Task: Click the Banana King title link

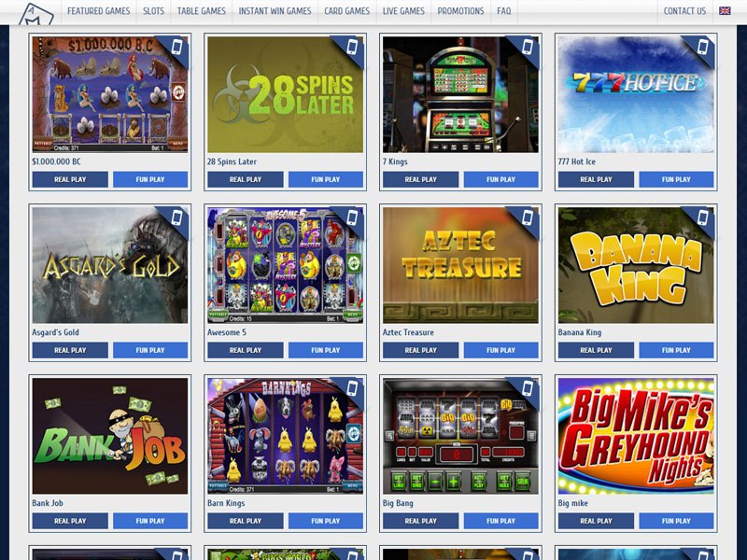Action: coord(579,332)
